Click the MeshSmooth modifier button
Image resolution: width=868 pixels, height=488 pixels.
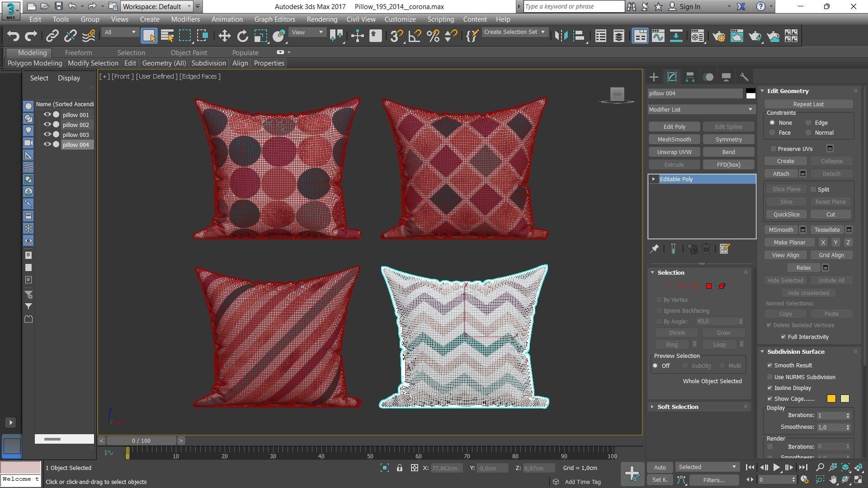674,140
